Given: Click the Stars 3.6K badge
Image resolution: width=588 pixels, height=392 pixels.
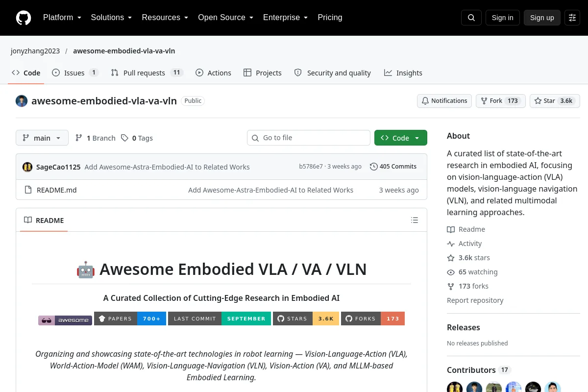Looking at the screenshot, I should tap(306, 318).
